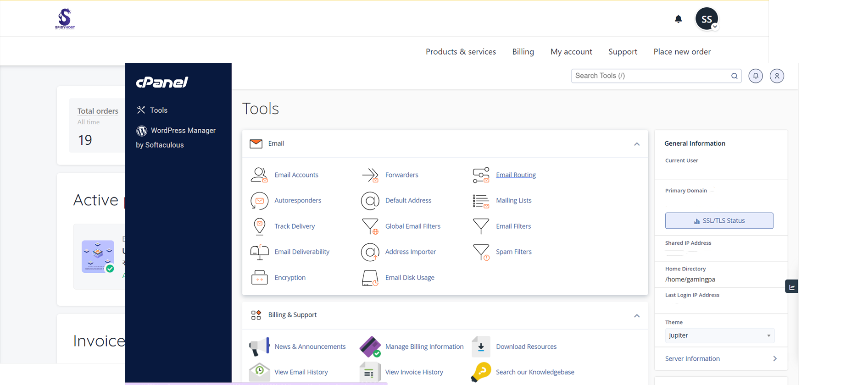Image resolution: width=868 pixels, height=385 pixels.
Task: Open the Spam Filters link
Action: pyautogui.click(x=514, y=252)
